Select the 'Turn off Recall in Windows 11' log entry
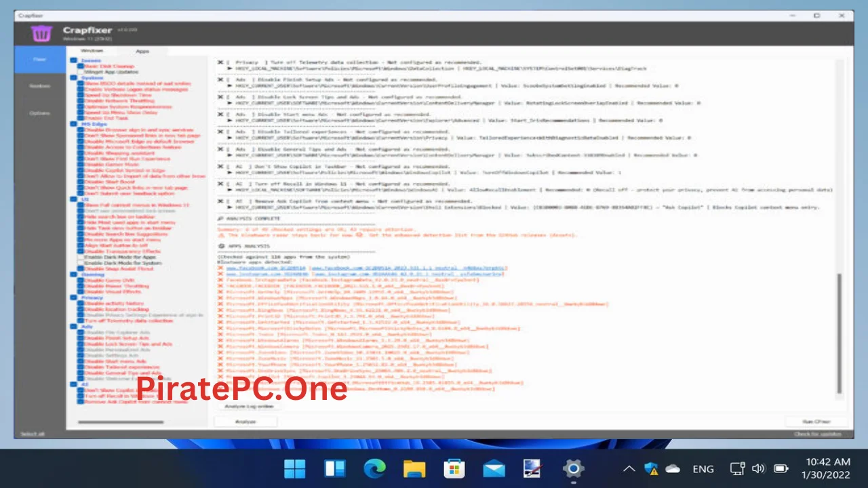The height and width of the screenshot is (488, 868). (x=526, y=187)
